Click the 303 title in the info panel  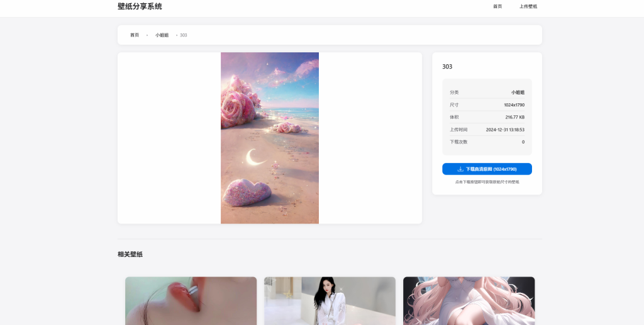(x=447, y=66)
